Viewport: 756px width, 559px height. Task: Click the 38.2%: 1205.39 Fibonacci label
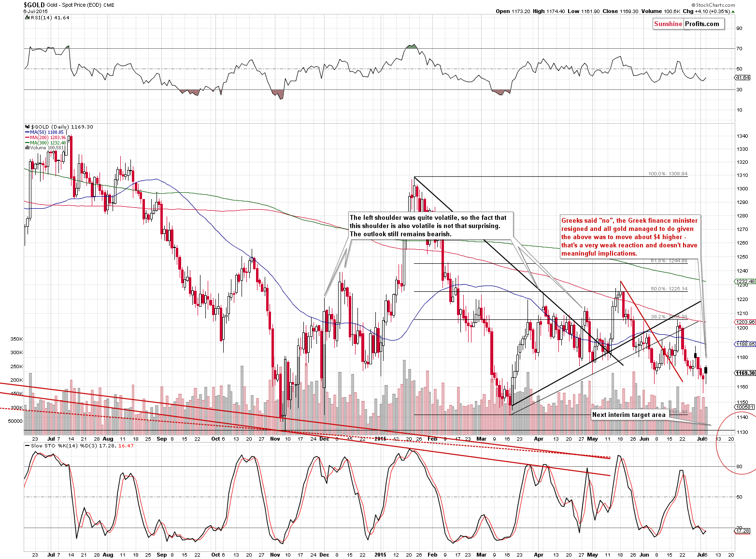(669, 317)
